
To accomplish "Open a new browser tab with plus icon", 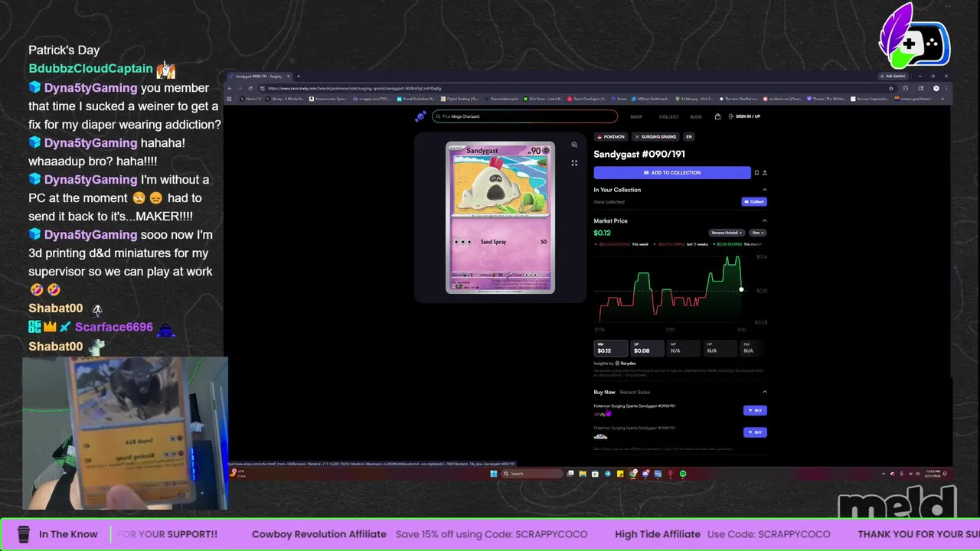I will click(298, 77).
